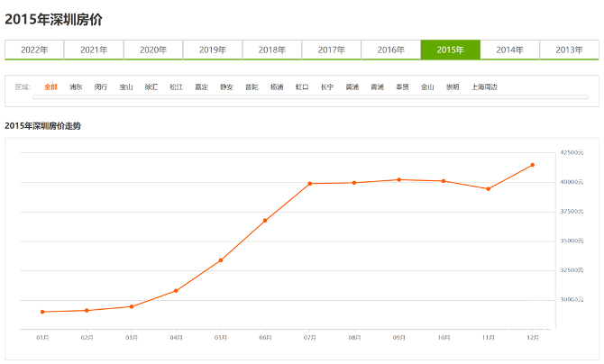
Task: Click the active 2015年 tab
Action: coord(451,50)
